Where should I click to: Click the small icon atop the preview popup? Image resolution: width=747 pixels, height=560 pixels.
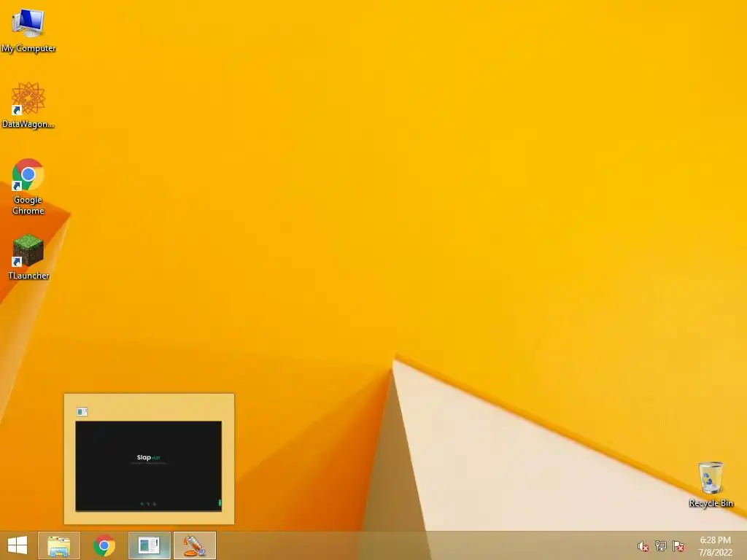pos(82,411)
